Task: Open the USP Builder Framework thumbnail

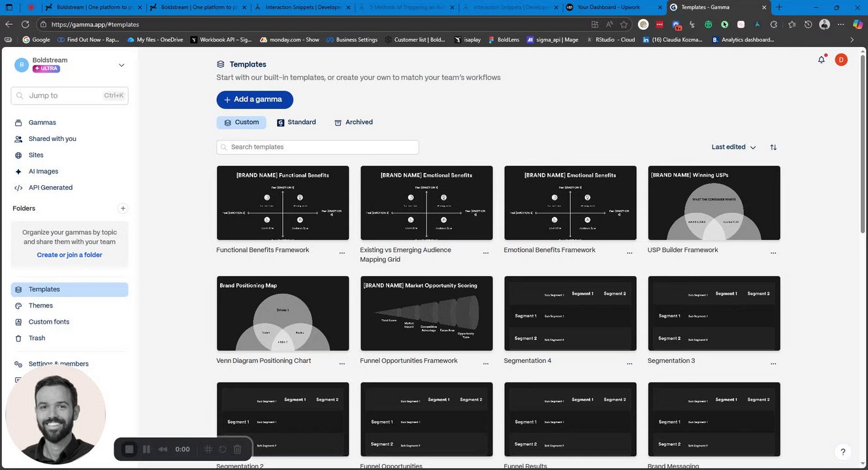Action: [x=714, y=203]
